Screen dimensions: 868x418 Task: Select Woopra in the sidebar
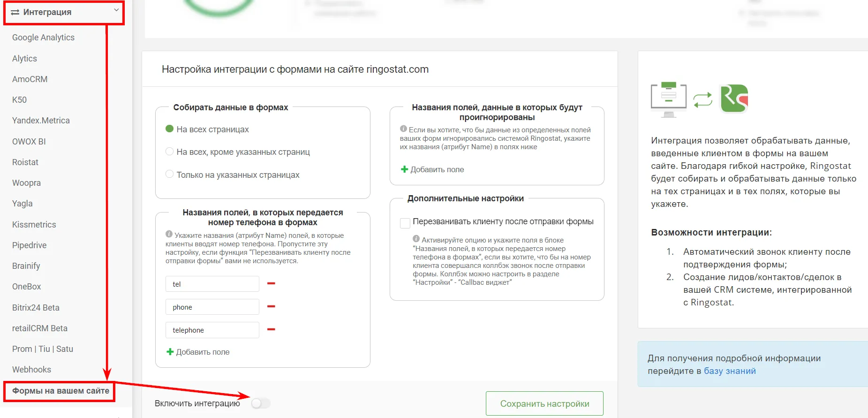click(x=26, y=183)
